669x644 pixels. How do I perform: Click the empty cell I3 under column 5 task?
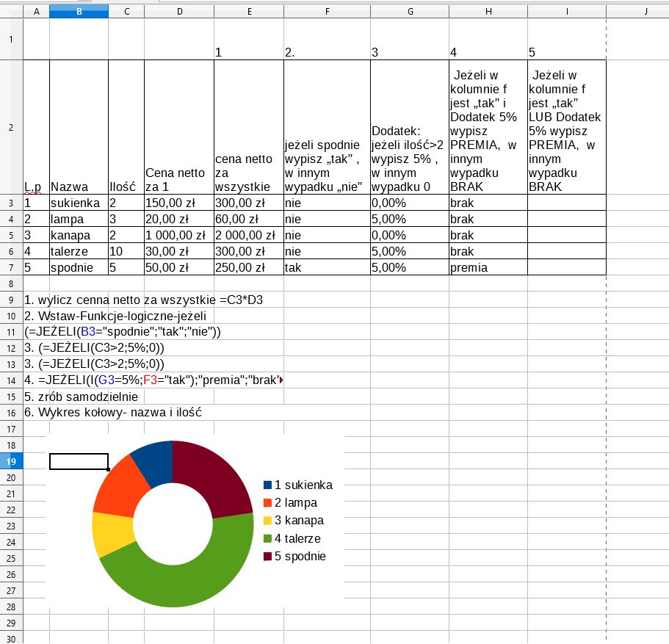pos(566,203)
